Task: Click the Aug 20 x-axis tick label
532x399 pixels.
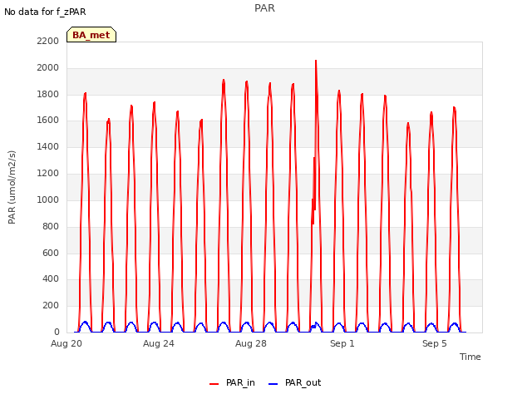Action: (x=66, y=343)
